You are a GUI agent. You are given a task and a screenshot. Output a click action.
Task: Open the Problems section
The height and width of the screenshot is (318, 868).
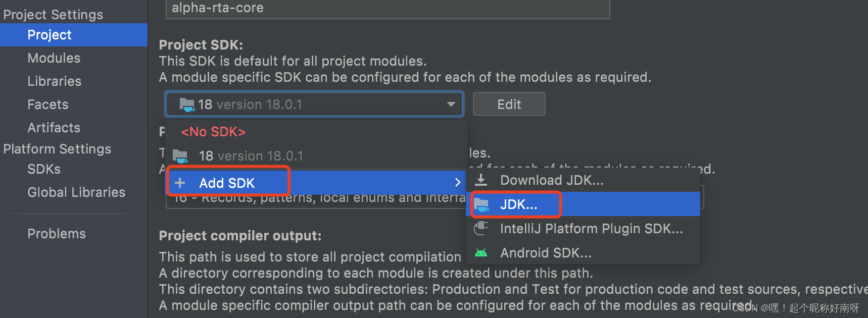click(56, 233)
